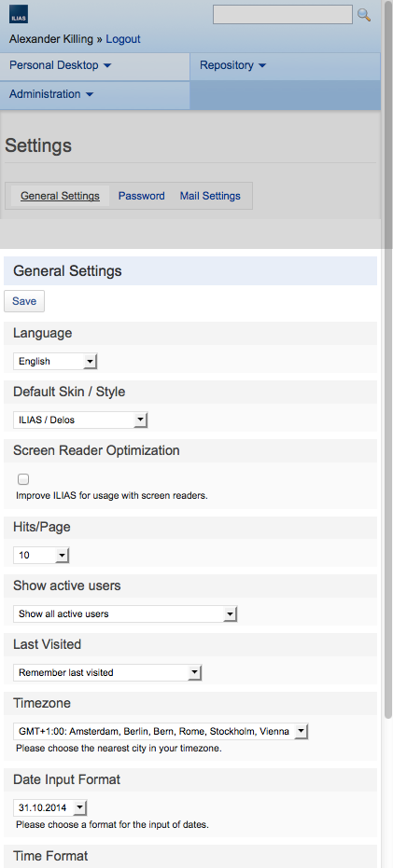
Task: Expand the Hits/Page dropdown
Action: 41,556
